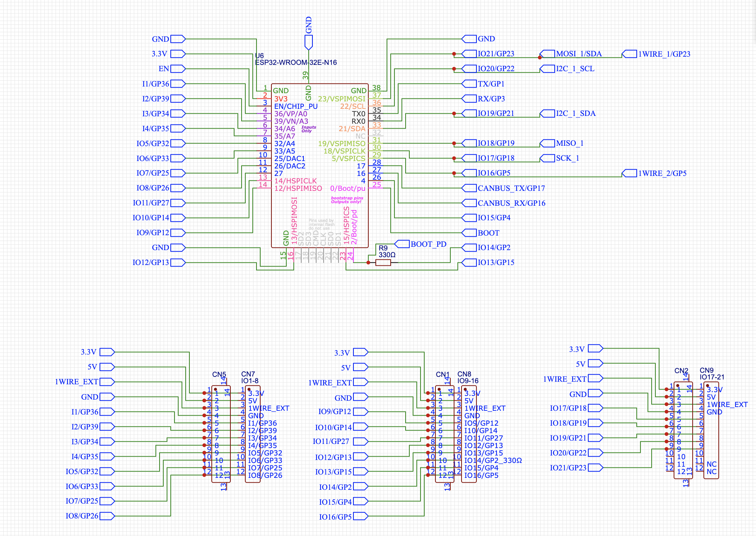The width and height of the screenshot is (756, 536).
Task: Select the 12/HSPIMISO pin label
Action: click(298, 188)
